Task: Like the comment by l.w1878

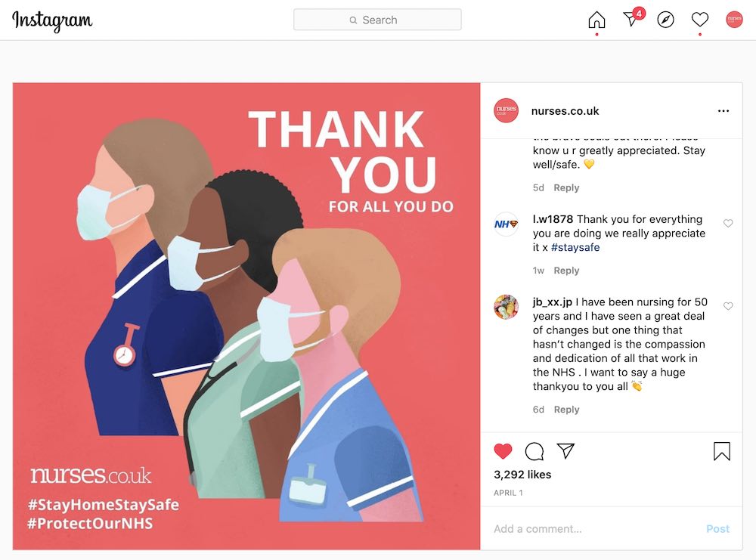Action: coord(728,223)
